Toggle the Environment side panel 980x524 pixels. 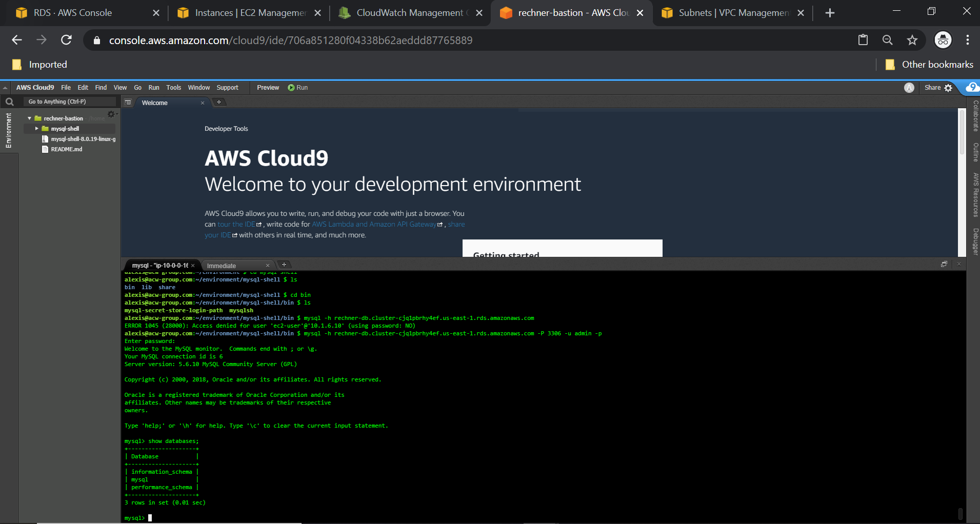tap(9, 130)
